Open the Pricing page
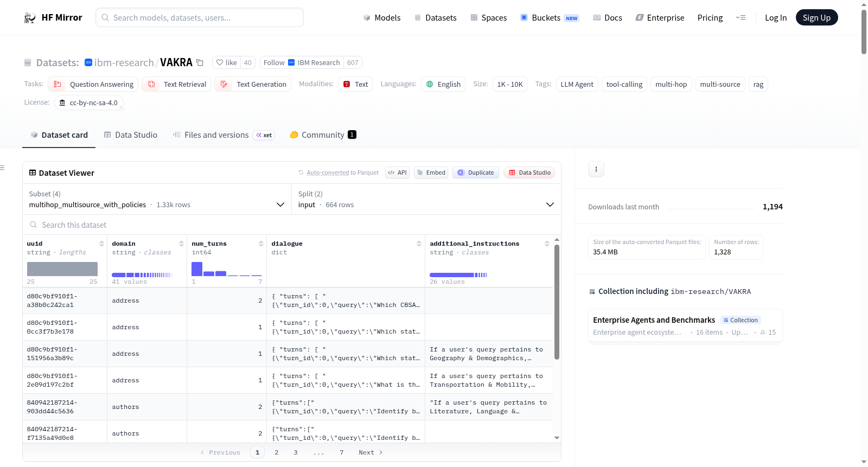868x467 pixels. click(x=710, y=18)
